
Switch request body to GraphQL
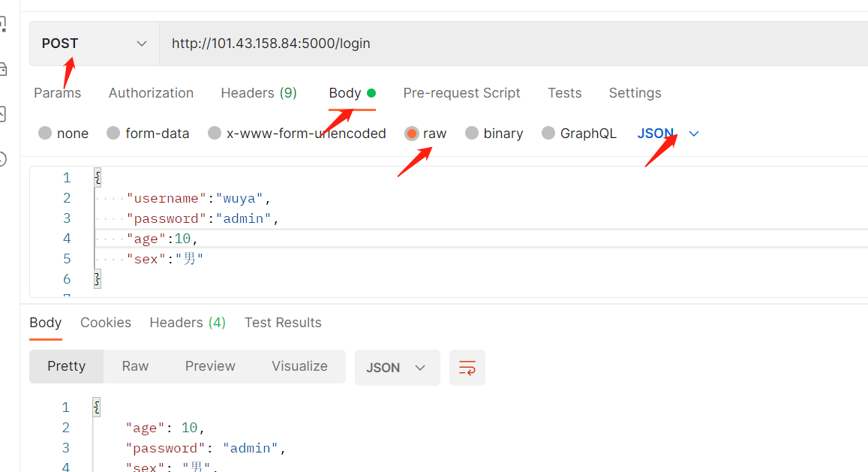(x=548, y=134)
